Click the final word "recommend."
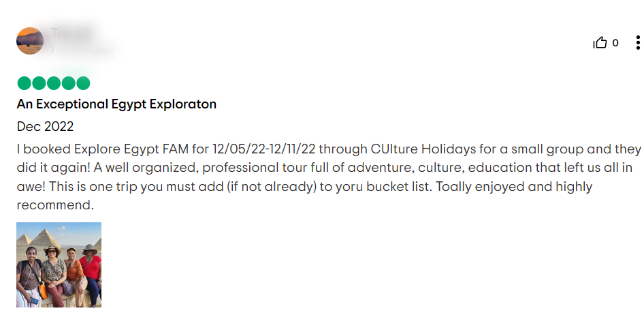Viewport: 644px width, 315px height. 55,205
